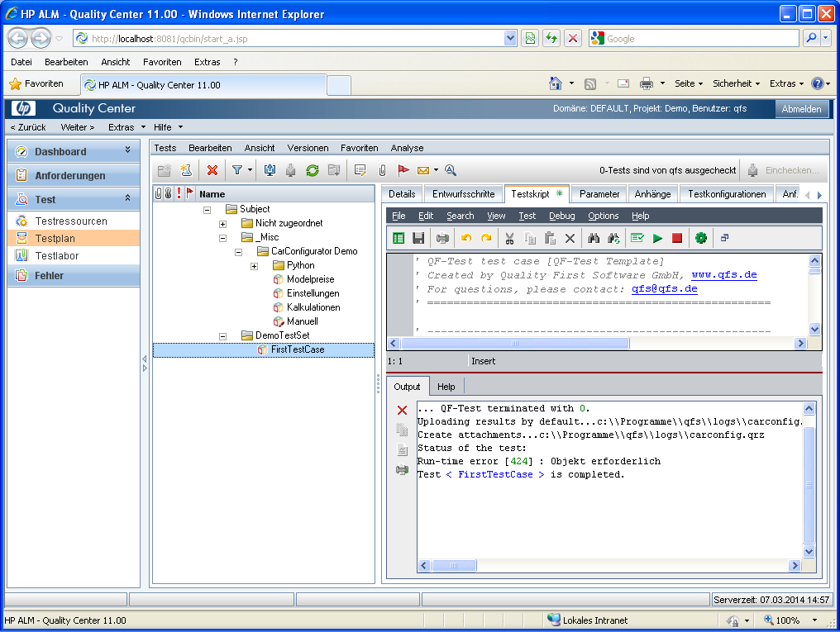Open the Versionen menu

(308, 148)
